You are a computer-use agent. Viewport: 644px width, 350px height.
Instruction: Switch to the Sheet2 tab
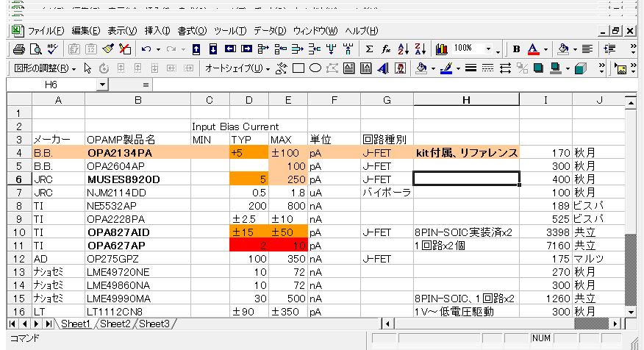[115, 324]
